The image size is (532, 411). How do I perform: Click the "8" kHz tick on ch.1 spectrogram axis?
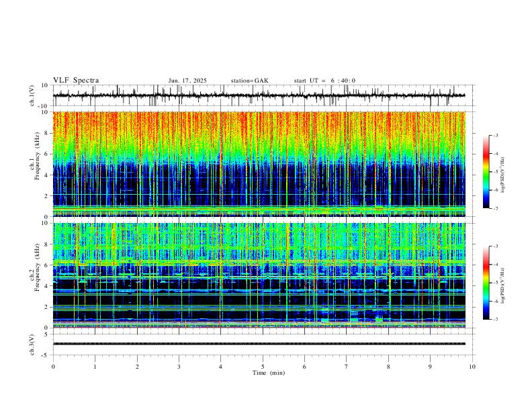(46, 133)
